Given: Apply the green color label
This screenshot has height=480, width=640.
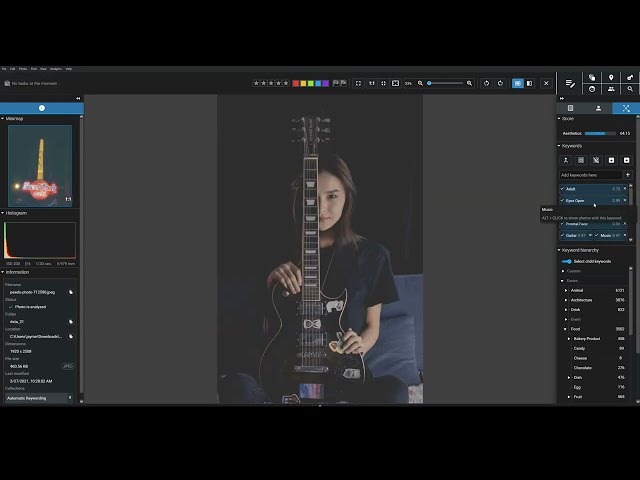Looking at the screenshot, I should 311,83.
